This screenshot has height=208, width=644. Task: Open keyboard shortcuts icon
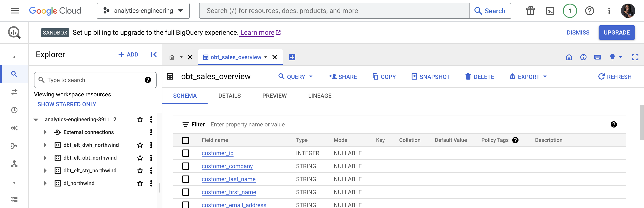click(597, 57)
